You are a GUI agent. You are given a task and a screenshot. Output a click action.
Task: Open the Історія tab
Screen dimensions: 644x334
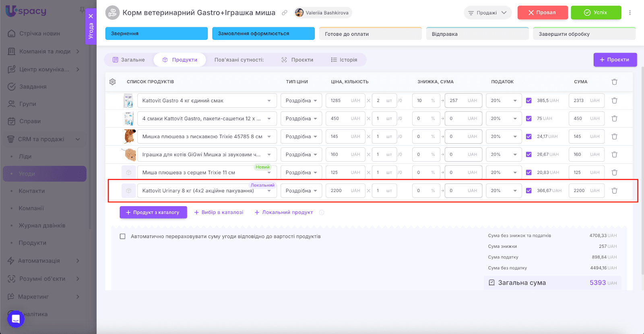click(344, 60)
